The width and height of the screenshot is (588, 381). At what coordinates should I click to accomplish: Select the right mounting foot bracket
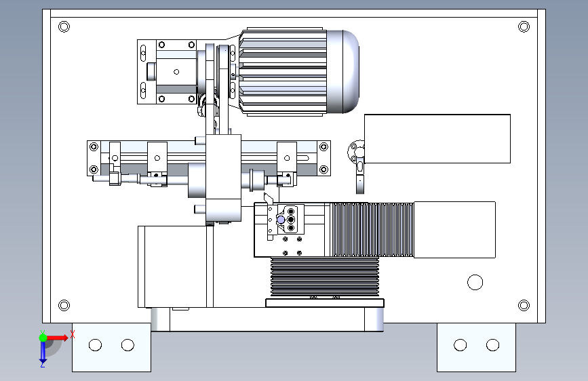point(476,348)
